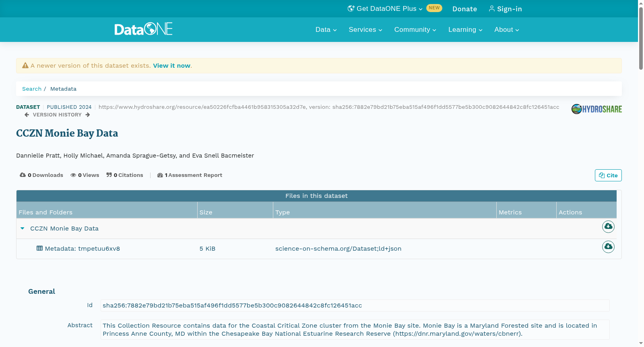Click the hydroshare.org resource URL text

tap(329, 107)
